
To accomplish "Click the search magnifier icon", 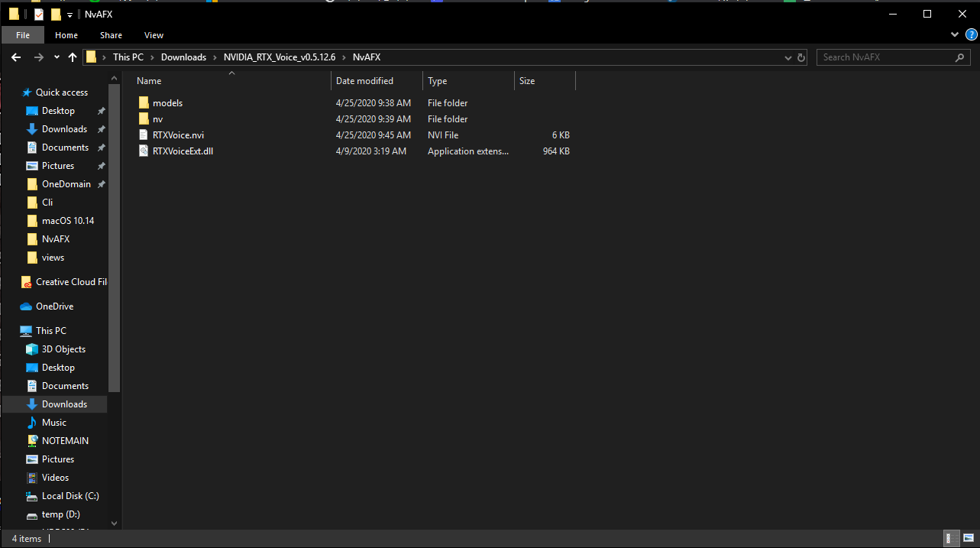I will [960, 57].
